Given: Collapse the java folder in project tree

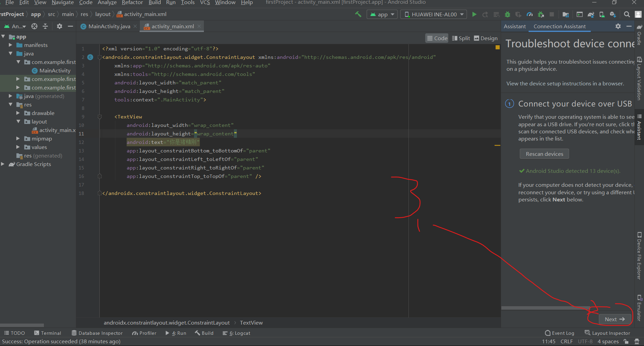Looking at the screenshot, I should 11,53.
